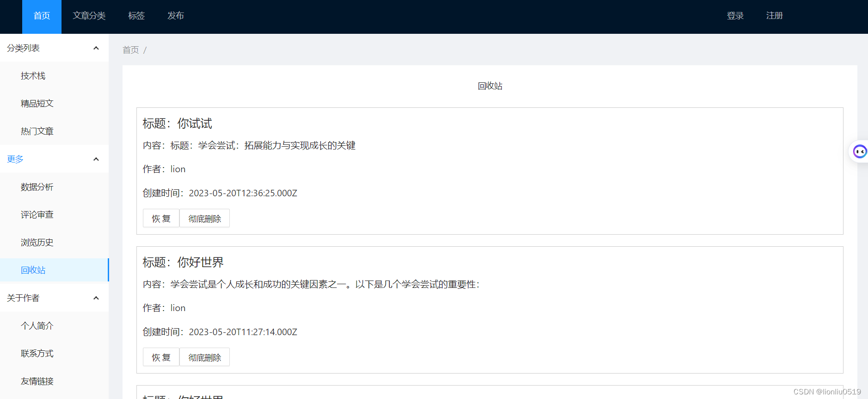Click the content line starting 学会尝试是个人成长
Screen dimensions: 868x399
tap(311, 284)
